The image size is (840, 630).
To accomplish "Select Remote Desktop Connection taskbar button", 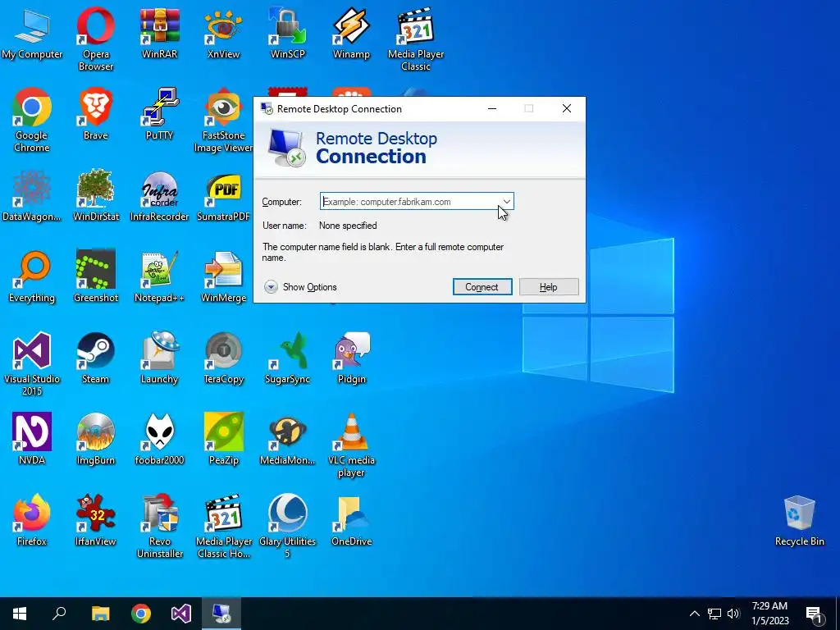I will tap(221, 614).
